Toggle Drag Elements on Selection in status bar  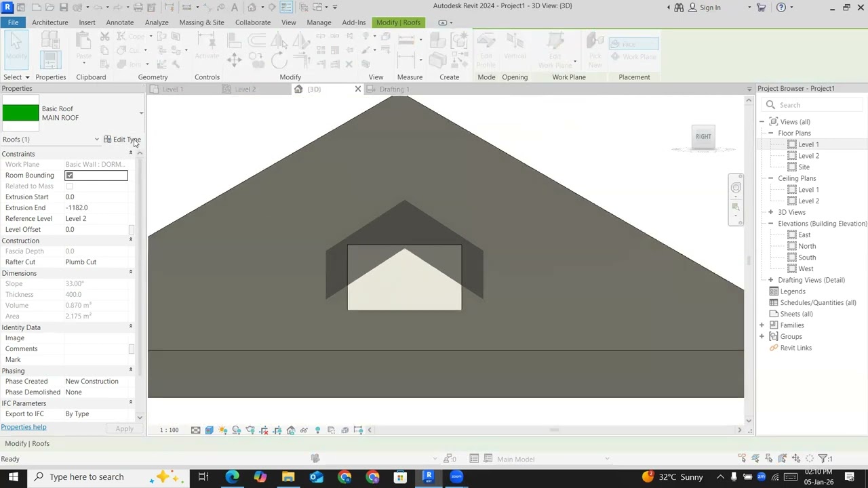(796, 459)
